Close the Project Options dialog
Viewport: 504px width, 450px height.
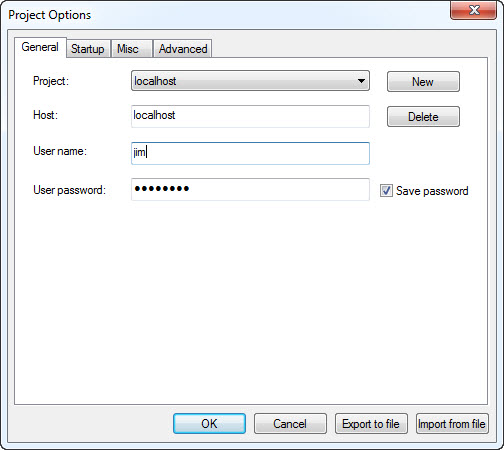[473, 10]
